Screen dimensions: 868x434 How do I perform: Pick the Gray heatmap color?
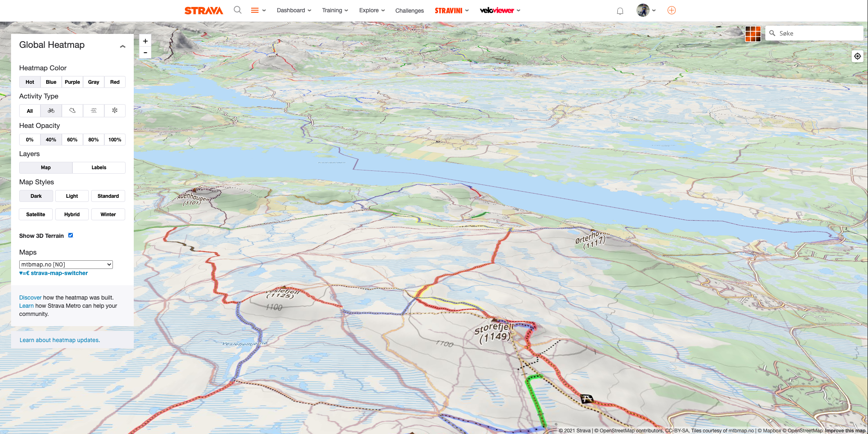pos(94,82)
